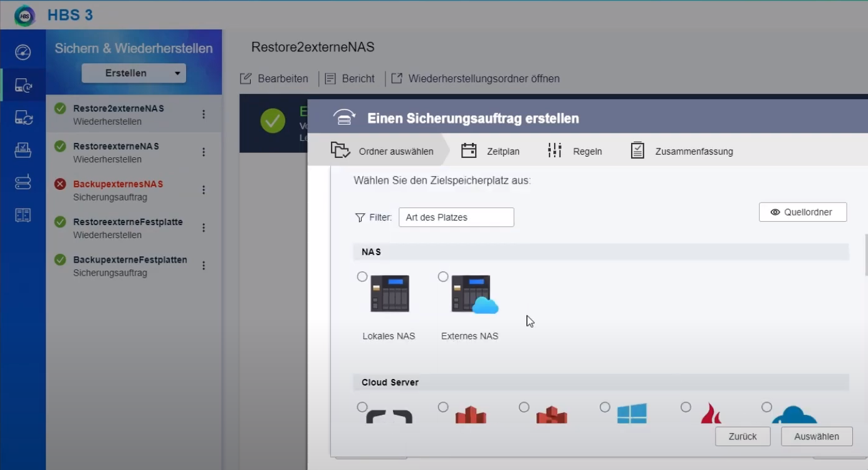This screenshot has height=470, width=868.
Task: Select the RestoreexterneFestplatte job entry
Action: click(134, 228)
